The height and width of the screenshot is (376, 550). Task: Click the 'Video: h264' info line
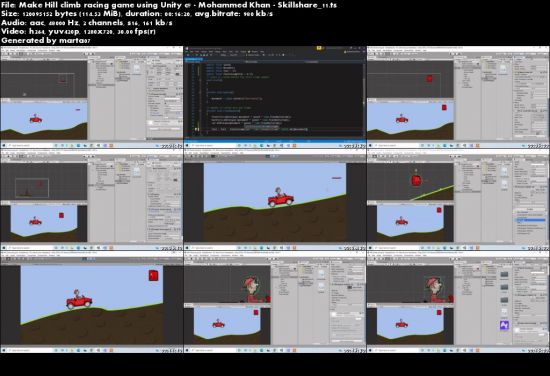78,31
